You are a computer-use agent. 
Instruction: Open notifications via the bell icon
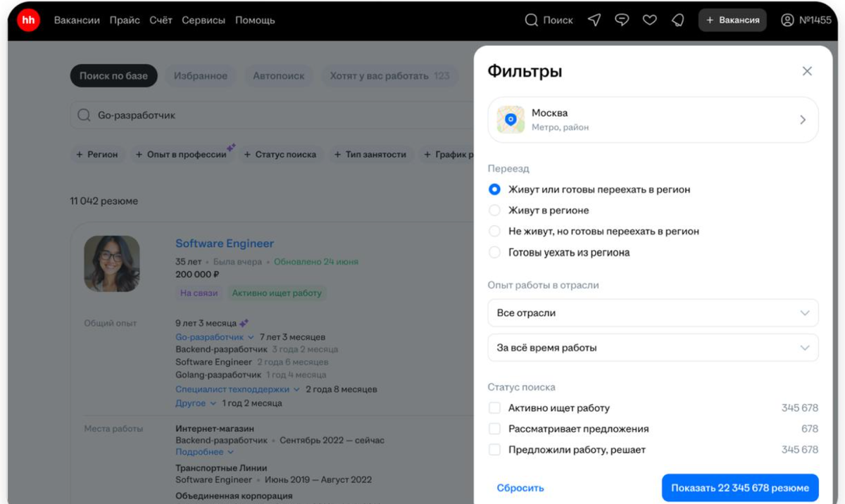tap(677, 20)
